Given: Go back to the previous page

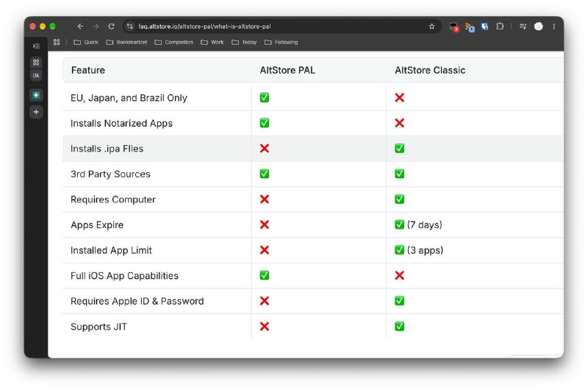Looking at the screenshot, I should pyautogui.click(x=80, y=26).
